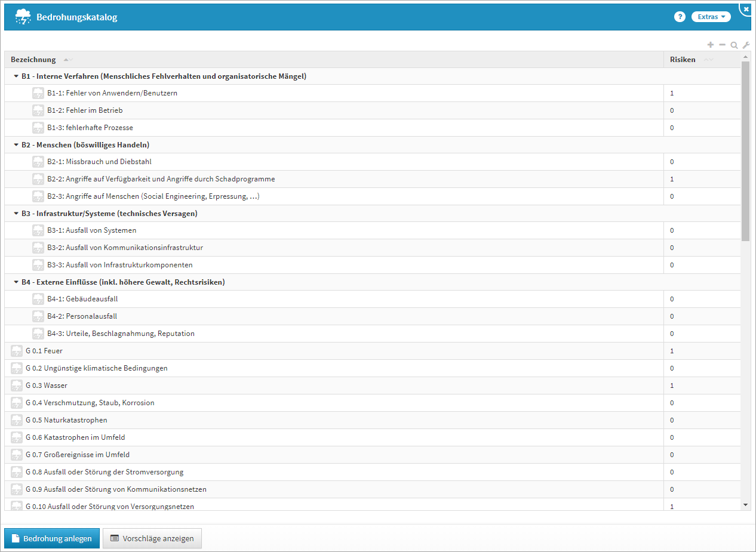Image resolution: width=756 pixels, height=552 pixels.
Task: Click the help question mark icon
Action: pos(680,17)
